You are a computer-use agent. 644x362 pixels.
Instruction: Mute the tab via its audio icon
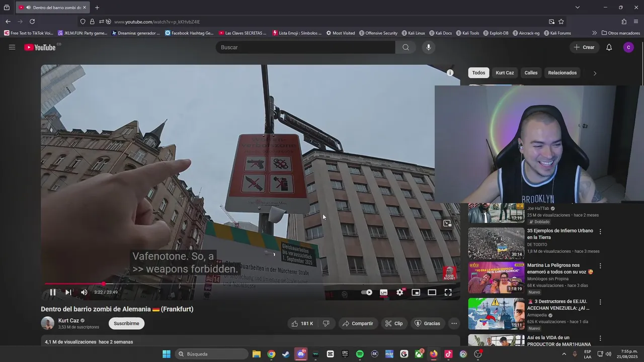(28, 8)
